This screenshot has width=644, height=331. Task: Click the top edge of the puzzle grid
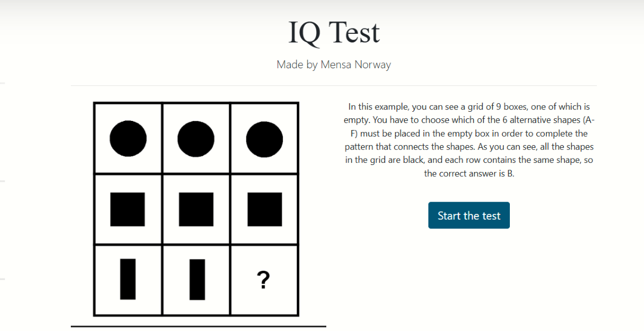click(x=196, y=102)
